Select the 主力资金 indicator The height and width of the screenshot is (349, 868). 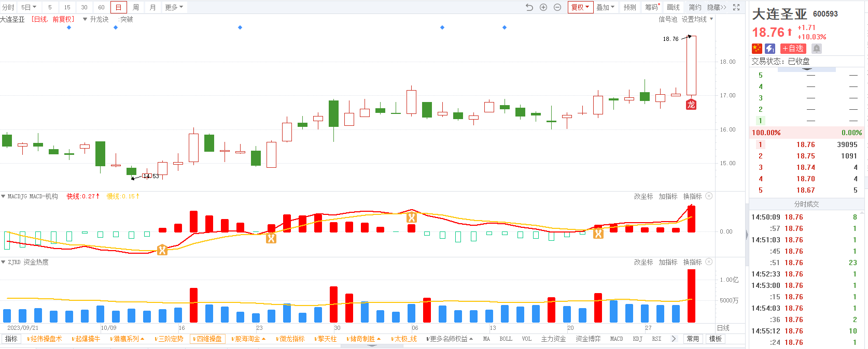(x=553, y=339)
